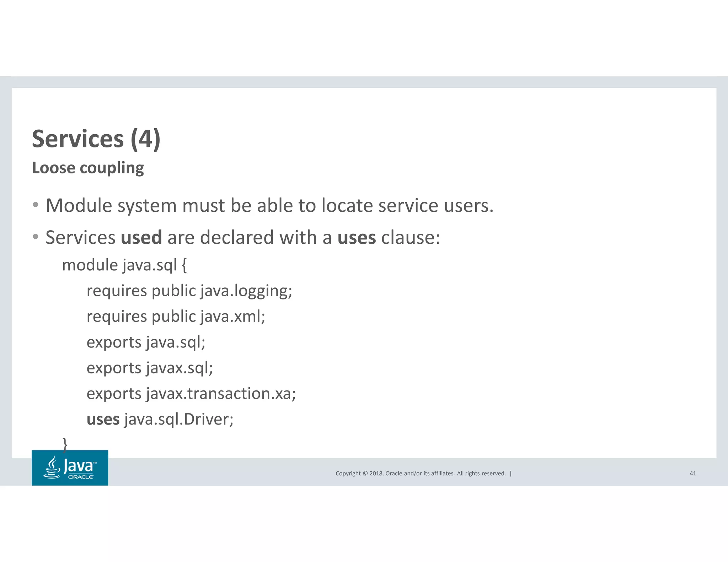Click the closing curly brace

point(65,444)
